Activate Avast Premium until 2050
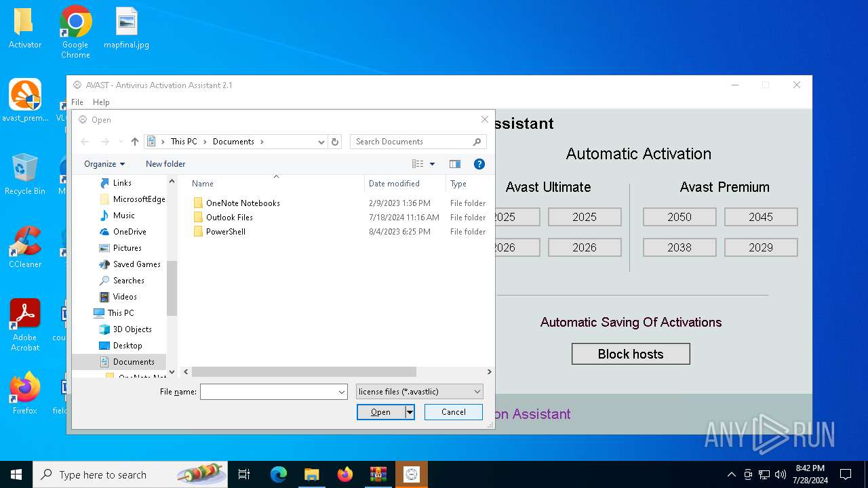Viewport: 868px width, 488px height. pos(679,217)
